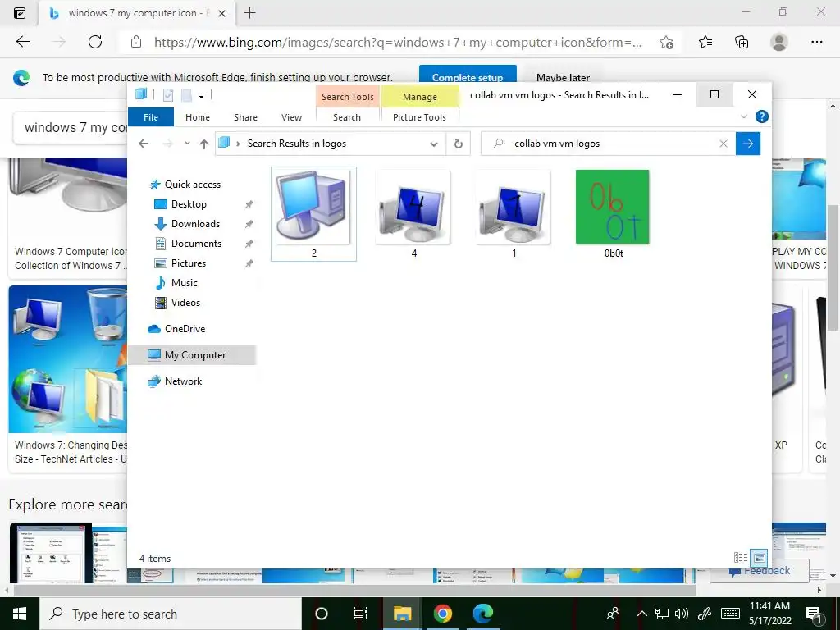Image resolution: width=840 pixels, height=630 pixels.
Task: Click the pin icon next to Documents
Action: tap(249, 244)
